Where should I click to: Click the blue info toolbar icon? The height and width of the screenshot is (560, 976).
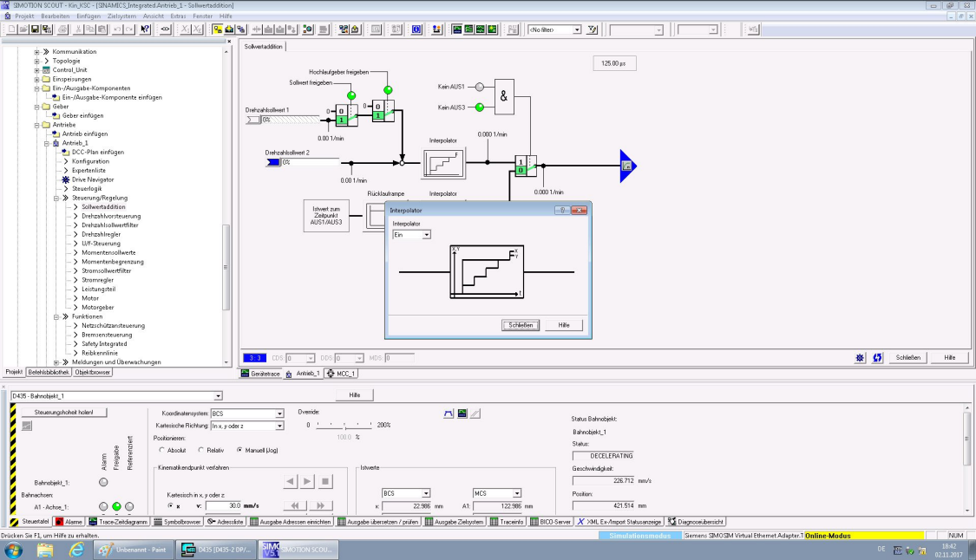click(416, 29)
